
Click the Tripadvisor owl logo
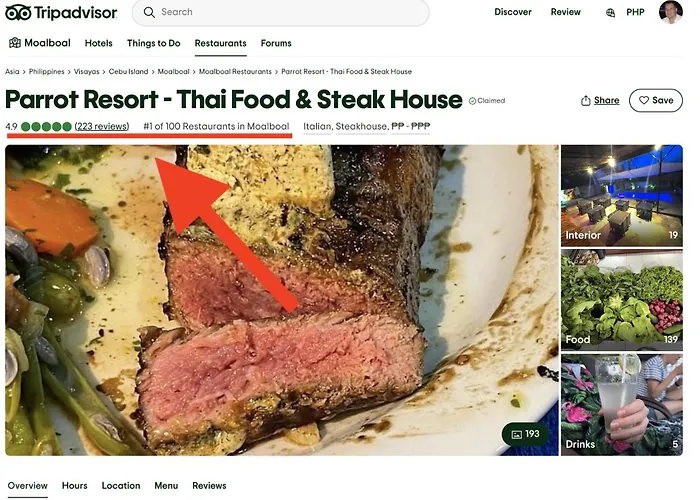[x=18, y=12]
